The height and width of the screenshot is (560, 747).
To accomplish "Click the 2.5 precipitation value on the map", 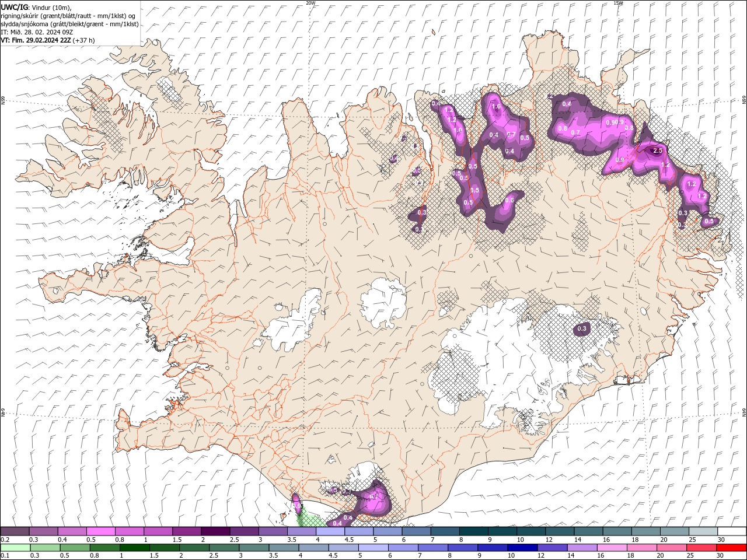I will [658, 150].
